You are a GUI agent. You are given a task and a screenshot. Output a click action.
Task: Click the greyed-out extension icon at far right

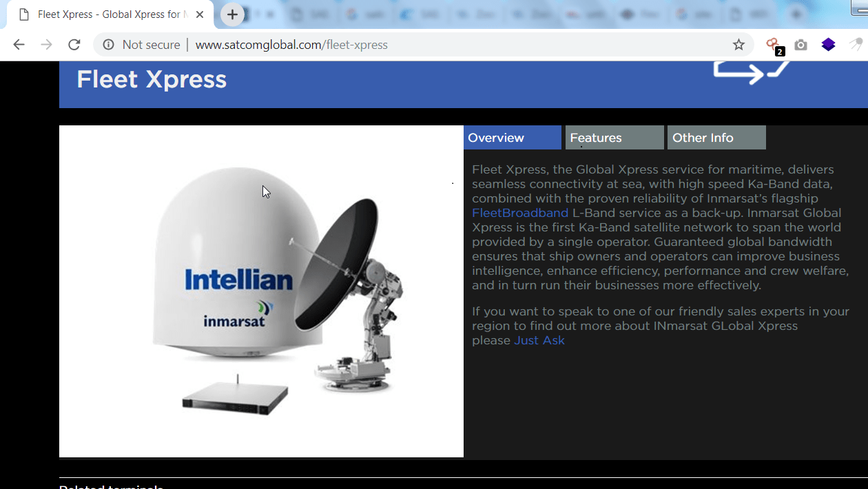pos(856,45)
